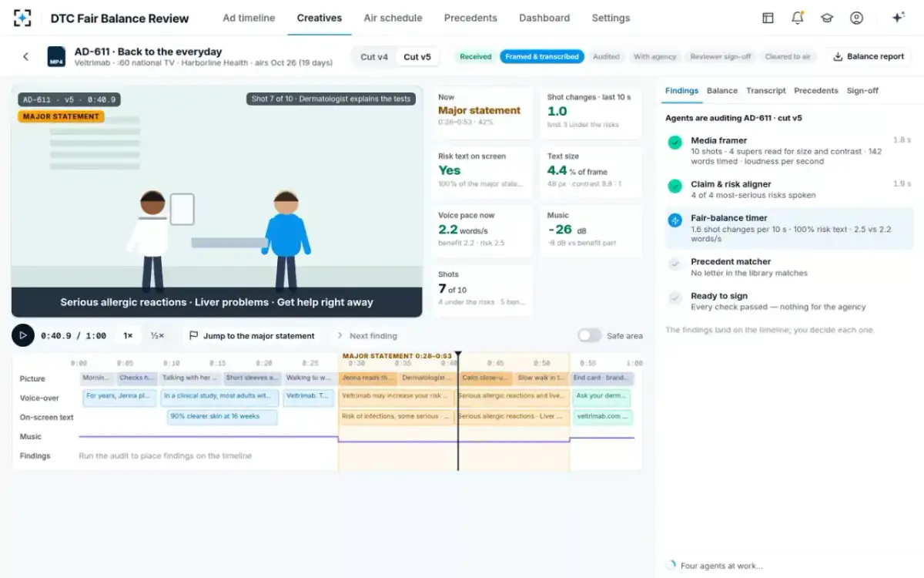Viewport: 924px width, 578px height.
Task: Set playback speed to 1×
Action: click(128, 336)
